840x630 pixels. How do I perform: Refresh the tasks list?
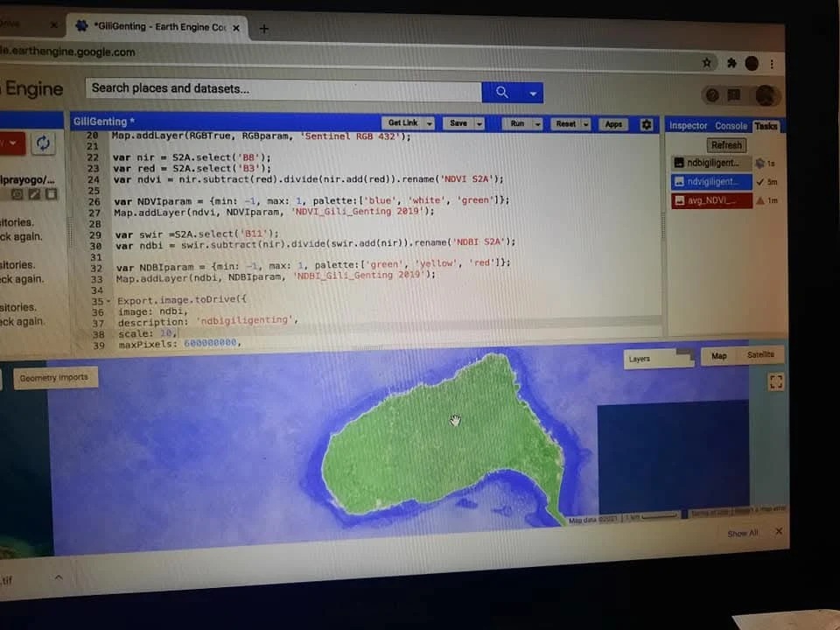[726, 144]
